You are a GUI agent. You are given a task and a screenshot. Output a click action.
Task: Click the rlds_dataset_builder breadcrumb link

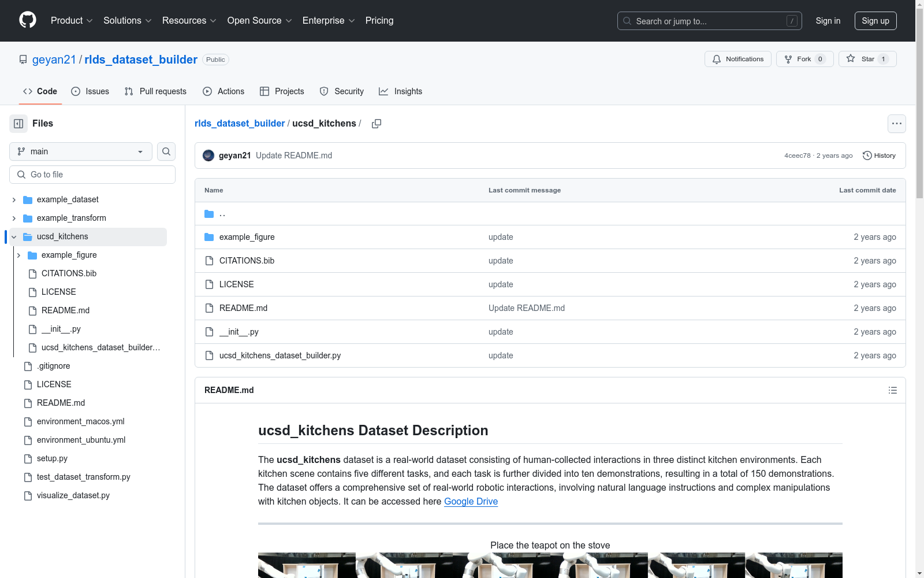240,124
